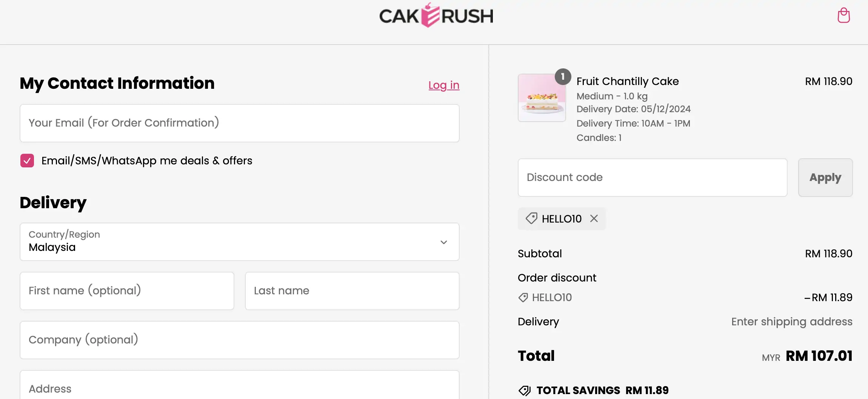Expand the Country/Region dropdown

tap(239, 242)
